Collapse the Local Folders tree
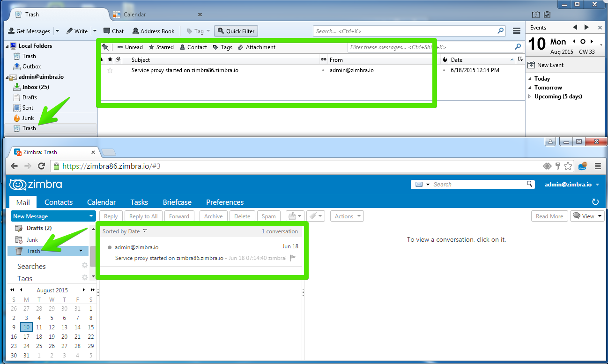This screenshot has width=608, height=364. tap(7, 46)
